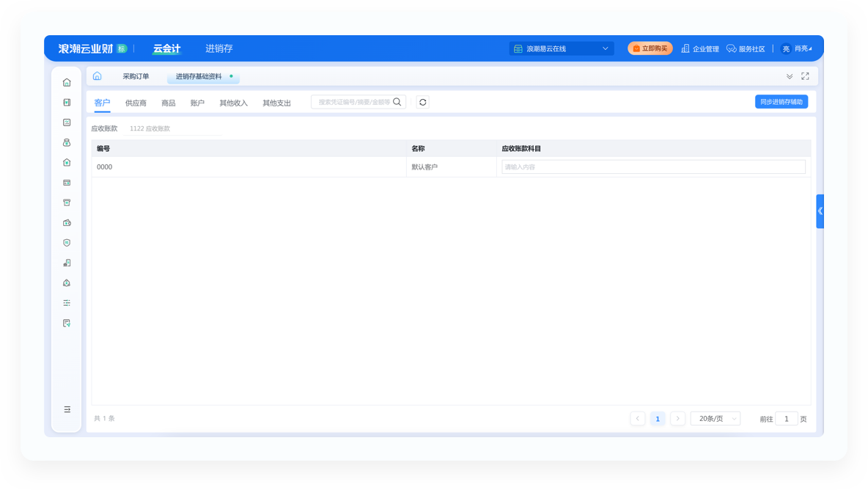The width and height of the screenshot is (868, 490).
Task: Collapse the sidebar with the bottom menu icon
Action: 67,409
